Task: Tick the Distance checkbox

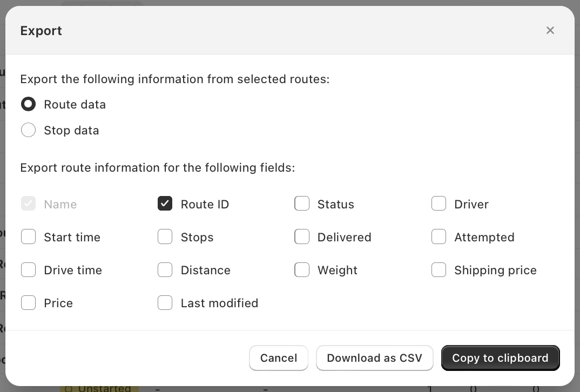Action: click(x=165, y=269)
